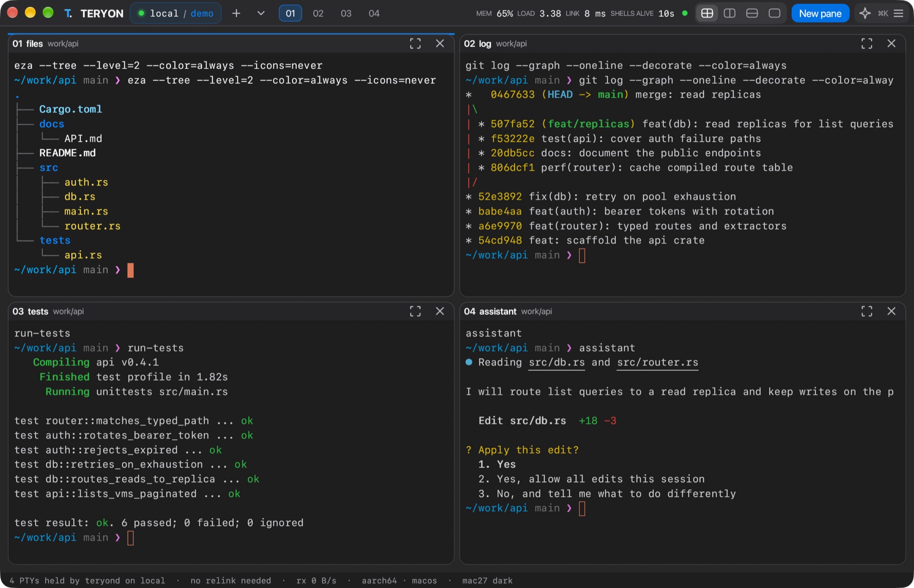Click the router.rs file in the tree
The image size is (914, 588).
92,226
